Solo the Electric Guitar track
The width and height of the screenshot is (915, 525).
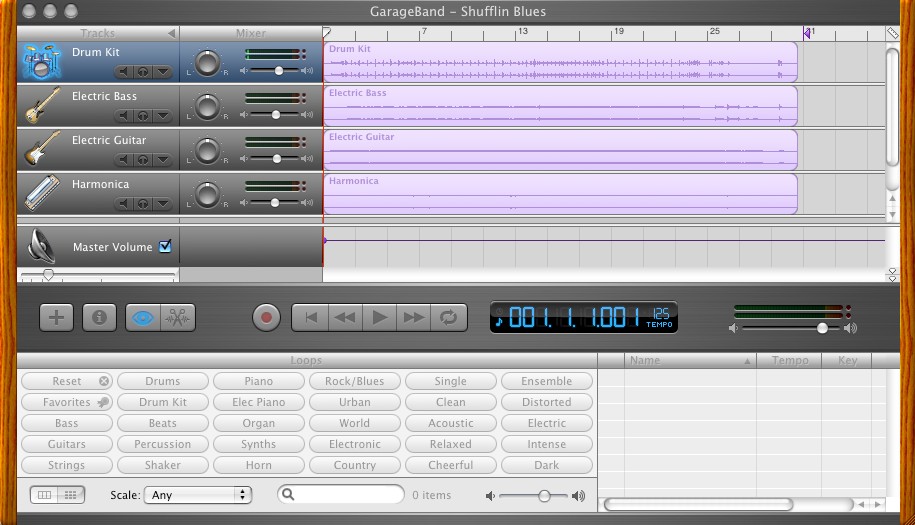[x=143, y=159]
